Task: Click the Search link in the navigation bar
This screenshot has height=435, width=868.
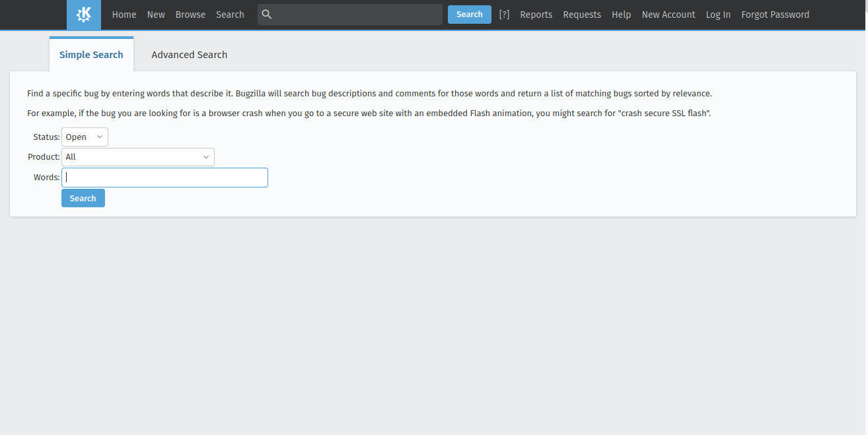Action: [230, 15]
